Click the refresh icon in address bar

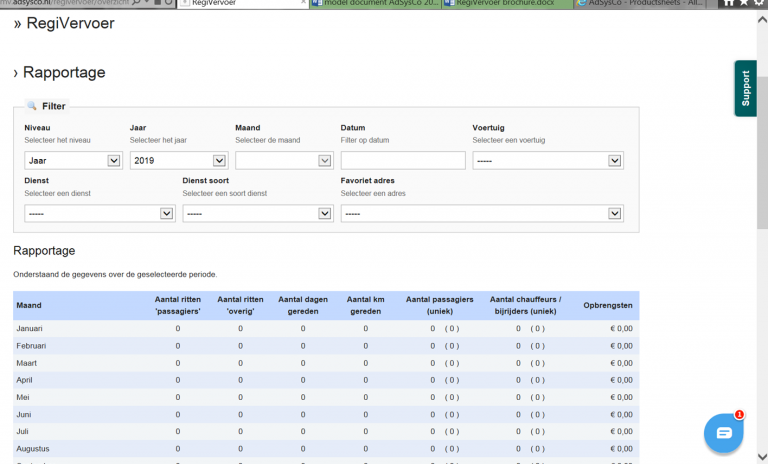168,2
